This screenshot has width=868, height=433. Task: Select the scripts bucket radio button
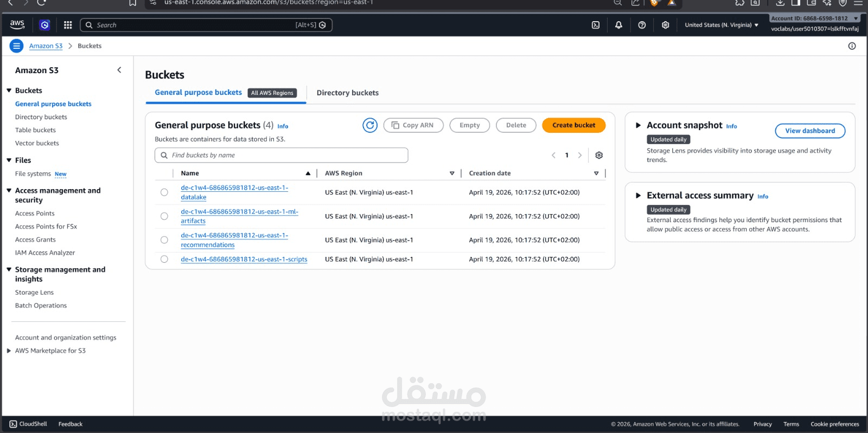click(164, 259)
